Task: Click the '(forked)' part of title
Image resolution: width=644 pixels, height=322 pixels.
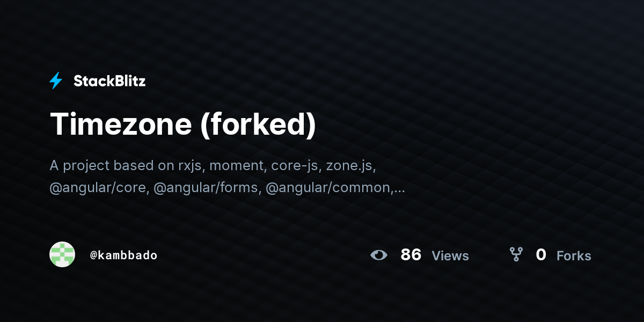Action: 259,125
